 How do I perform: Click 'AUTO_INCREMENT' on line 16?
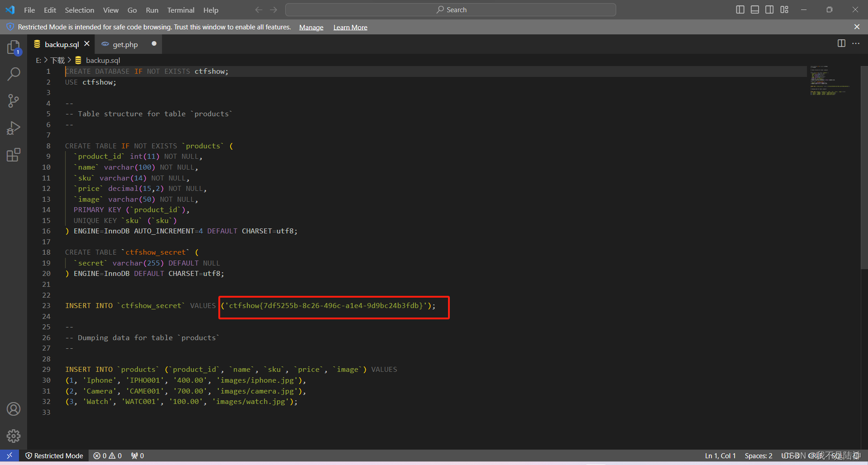click(x=164, y=231)
